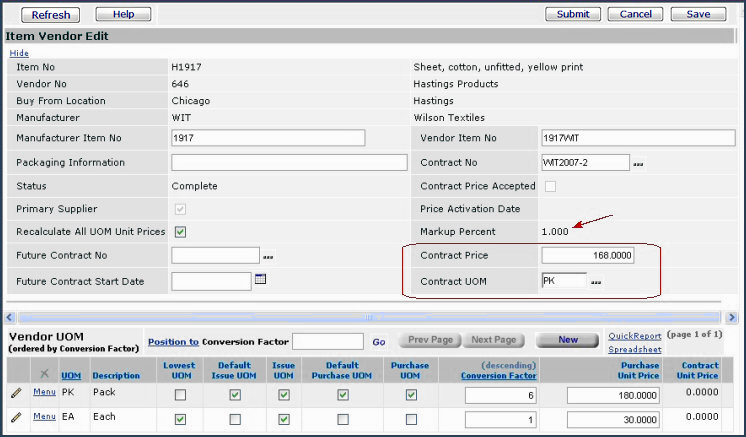Check Lowest UOM for Pack row
746x437 pixels.
(x=179, y=394)
